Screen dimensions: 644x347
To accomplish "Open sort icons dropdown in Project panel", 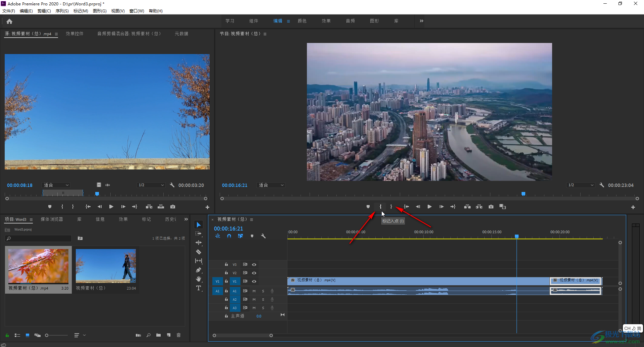I will click(79, 335).
